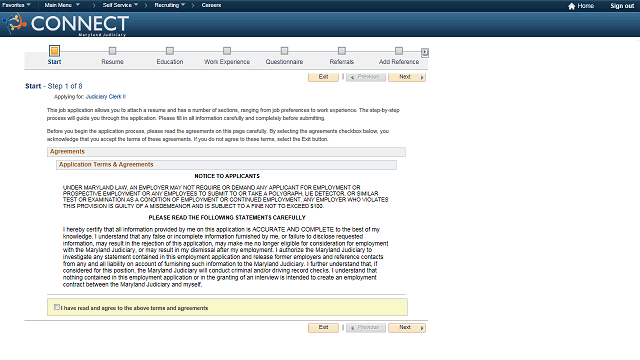The height and width of the screenshot is (360, 640).
Task: Click the CONNECT Maryland Judiciary logo
Action: (x=67, y=24)
